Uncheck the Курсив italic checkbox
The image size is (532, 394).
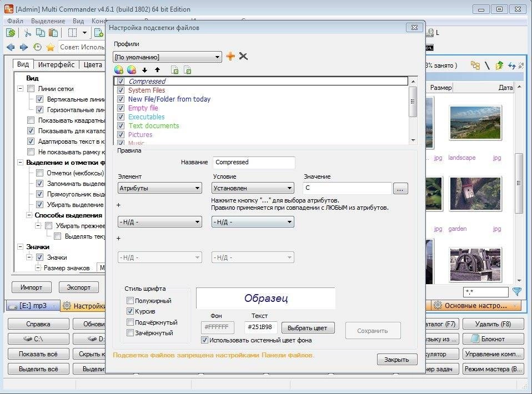click(x=130, y=311)
